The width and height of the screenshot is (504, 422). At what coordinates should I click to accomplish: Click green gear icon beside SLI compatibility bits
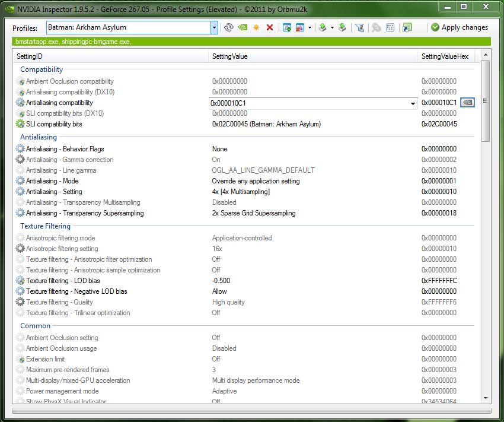[20, 124]
